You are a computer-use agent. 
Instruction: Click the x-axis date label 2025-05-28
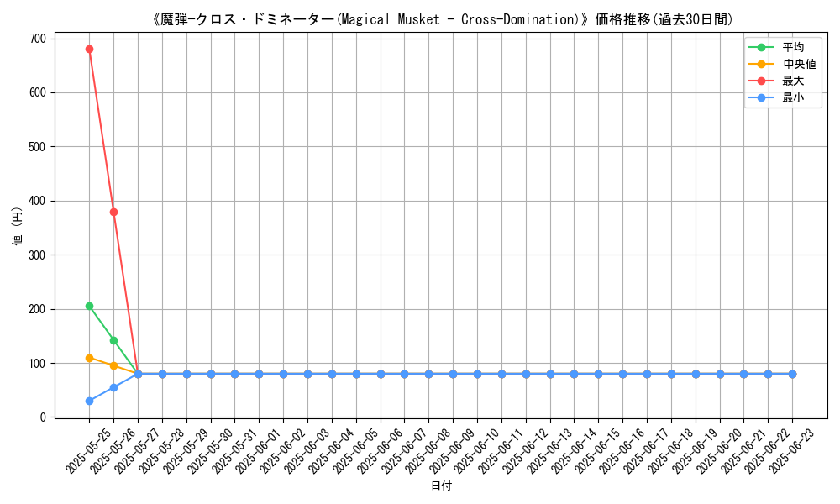pos(161,451)
